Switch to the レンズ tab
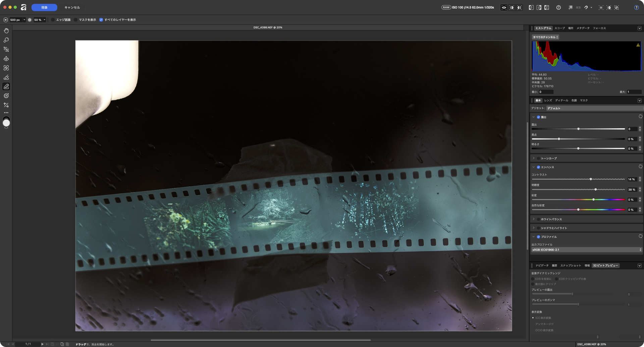The height and width of the screenshot is (347, 644). click(548, 100)
